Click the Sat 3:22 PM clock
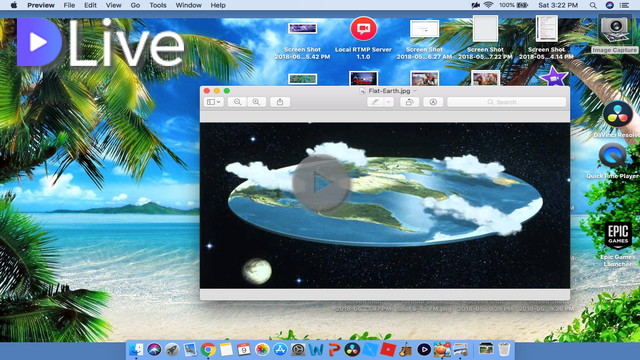Screen dimensions: 640x360 558,5
